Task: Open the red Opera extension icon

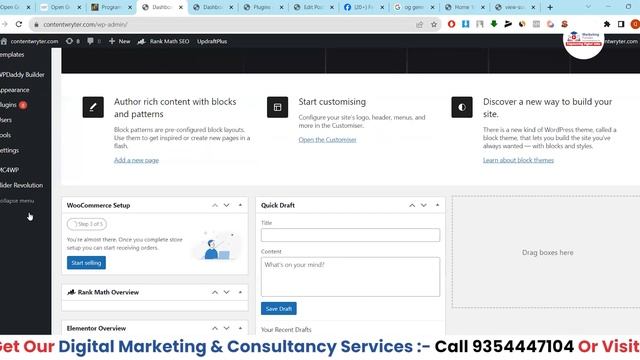Action: coord(451,24)
